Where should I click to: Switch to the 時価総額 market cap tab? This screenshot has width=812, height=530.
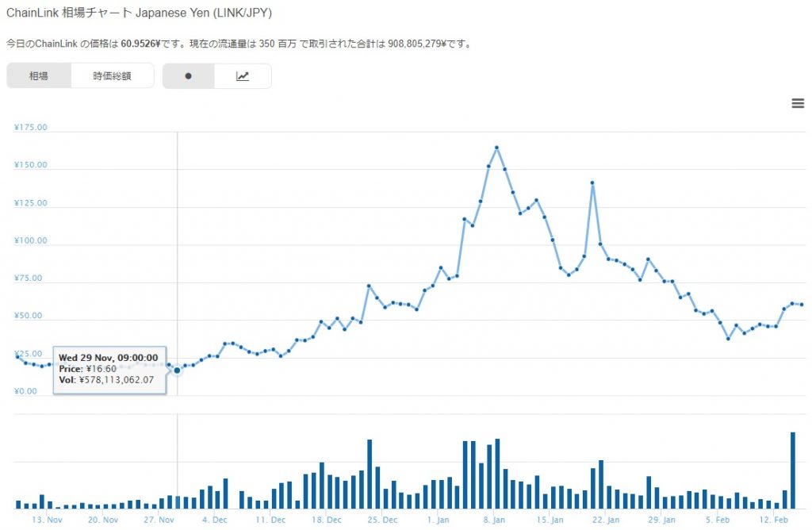[113, 75]
